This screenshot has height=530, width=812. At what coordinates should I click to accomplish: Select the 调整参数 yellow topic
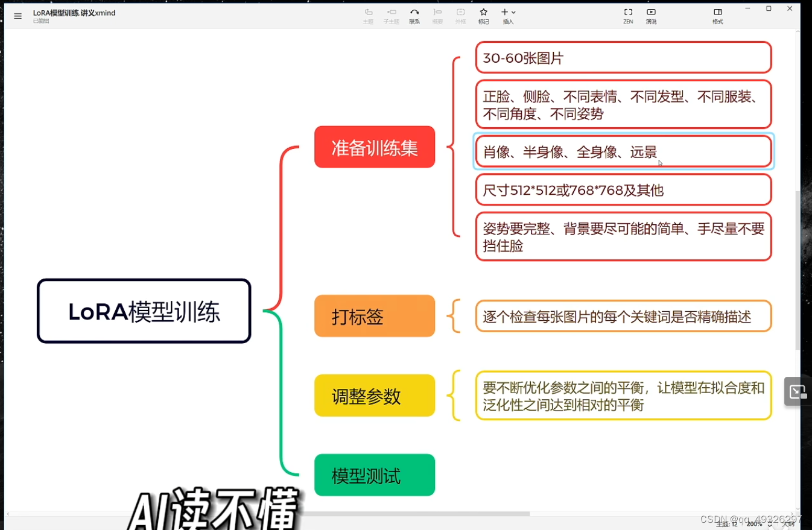375,396
